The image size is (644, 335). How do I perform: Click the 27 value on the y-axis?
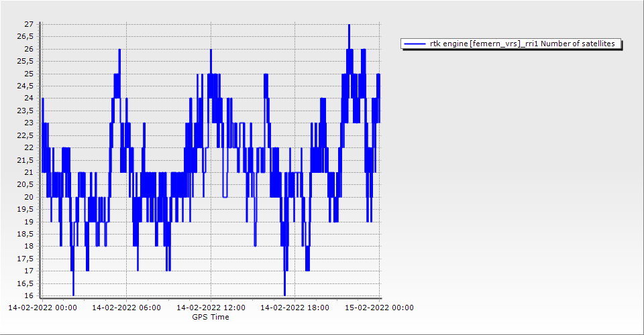(28, 25)
